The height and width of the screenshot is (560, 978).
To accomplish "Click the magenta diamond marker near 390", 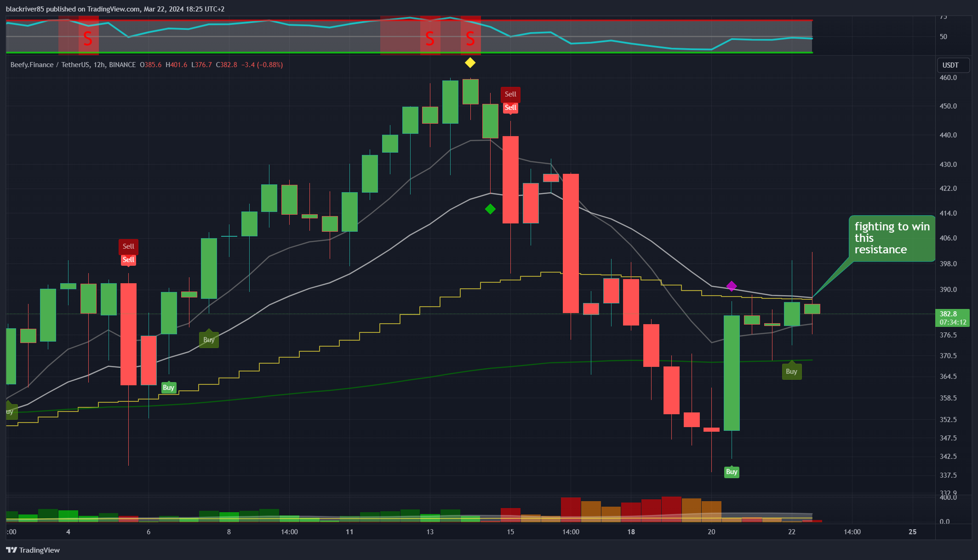I will pos(732,286).
